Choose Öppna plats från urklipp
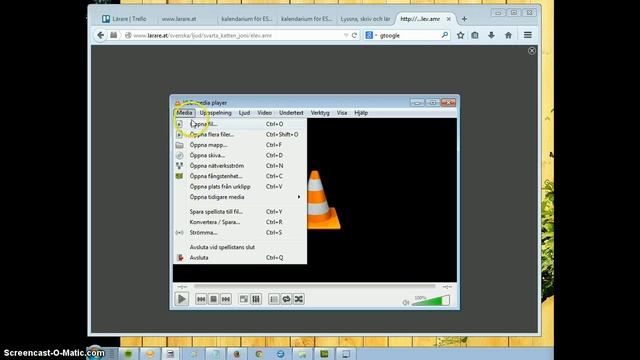 tap(240, 187)
